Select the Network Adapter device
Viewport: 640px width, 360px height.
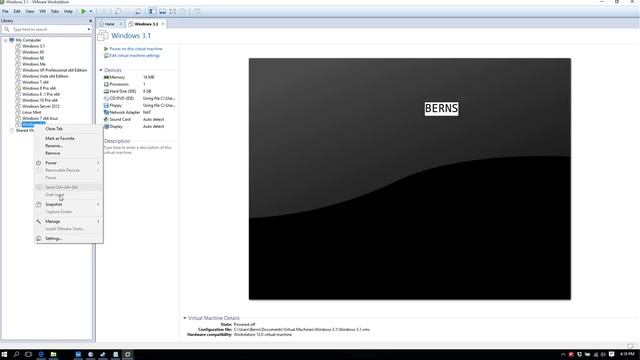click(139, 112)
